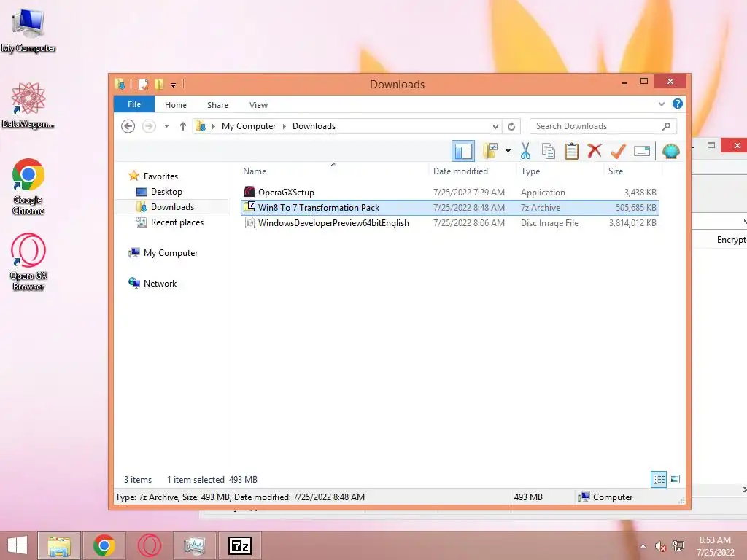This screenshot has height=560, width=747.
Task: Switch to Details view layout button
Action: pyautogui.click(x=659, y=479)
